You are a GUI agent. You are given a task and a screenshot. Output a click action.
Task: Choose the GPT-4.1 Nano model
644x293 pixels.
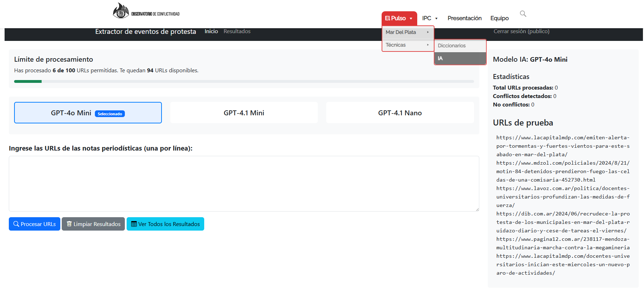(x=400, y=113)
